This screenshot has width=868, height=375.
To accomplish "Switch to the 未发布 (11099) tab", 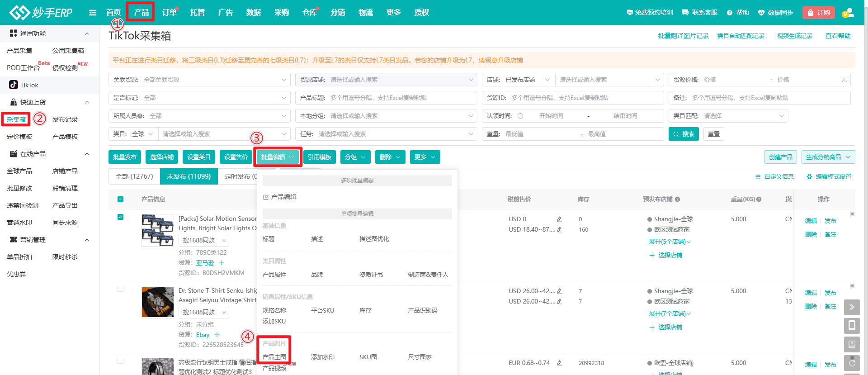I will pos(189,176).
